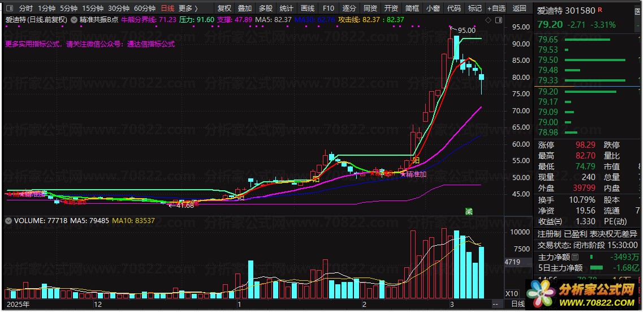Open the indicator dropdown beside 精准共振B点

tap(74, 19)
